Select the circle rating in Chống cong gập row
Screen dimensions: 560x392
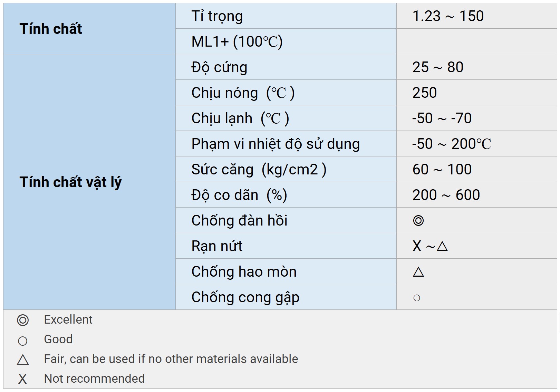[417, 298]
